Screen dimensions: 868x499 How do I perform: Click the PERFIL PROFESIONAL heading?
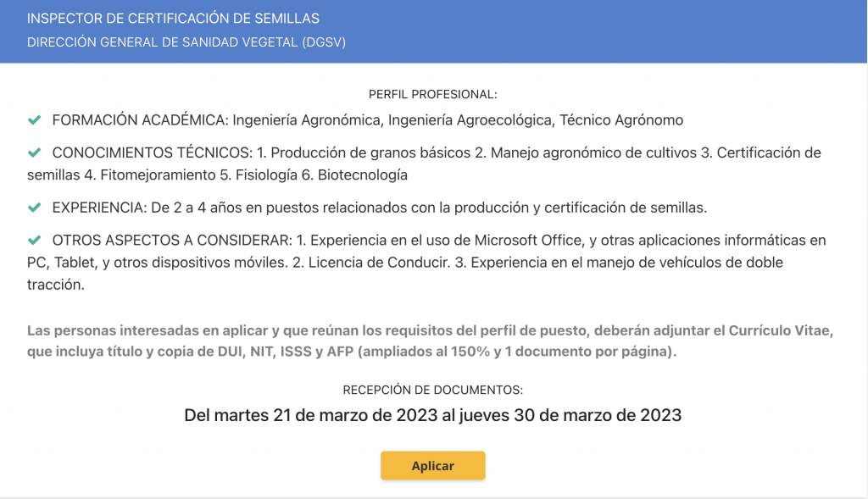click(x=433, y=95)
